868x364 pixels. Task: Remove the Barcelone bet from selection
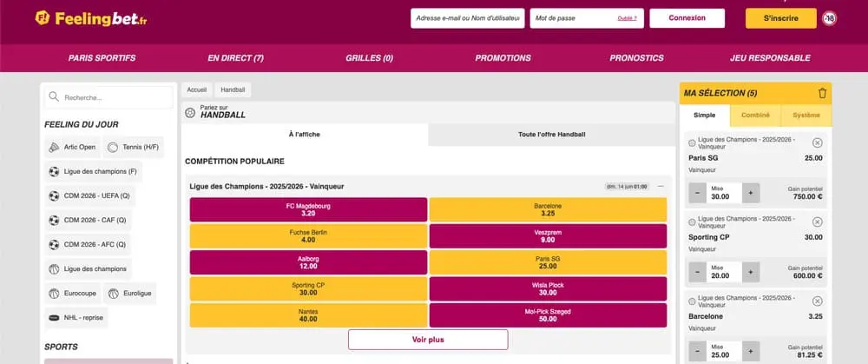pos(817,301)
